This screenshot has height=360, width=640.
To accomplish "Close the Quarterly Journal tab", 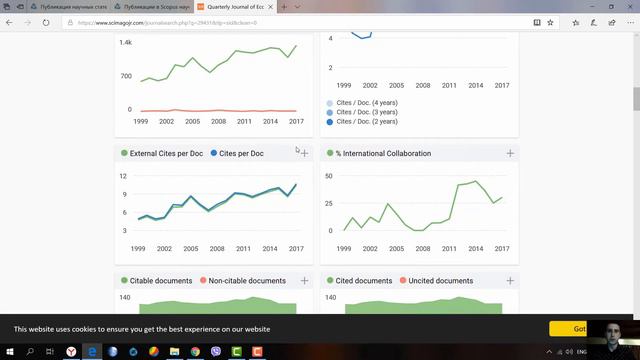I will pyautogui.click(x=270, y=7).
